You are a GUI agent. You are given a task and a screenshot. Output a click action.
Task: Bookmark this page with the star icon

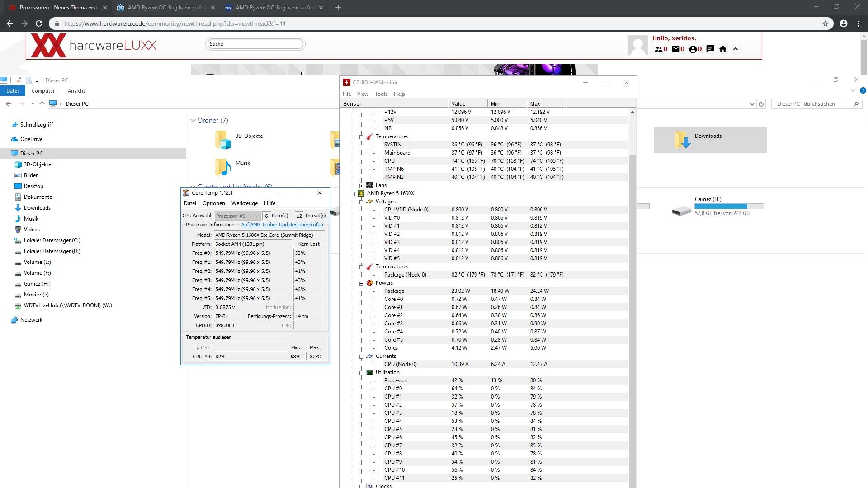coord(826,23)
